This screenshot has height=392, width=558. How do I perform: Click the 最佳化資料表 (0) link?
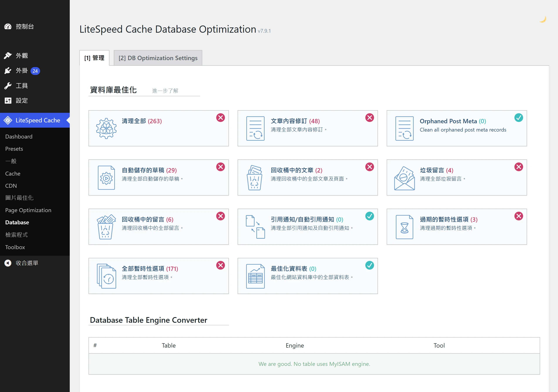[294, 269]
